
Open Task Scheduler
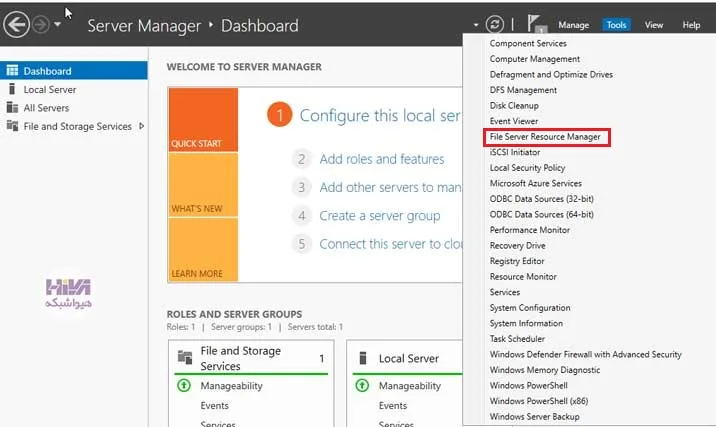click(517, 338)
